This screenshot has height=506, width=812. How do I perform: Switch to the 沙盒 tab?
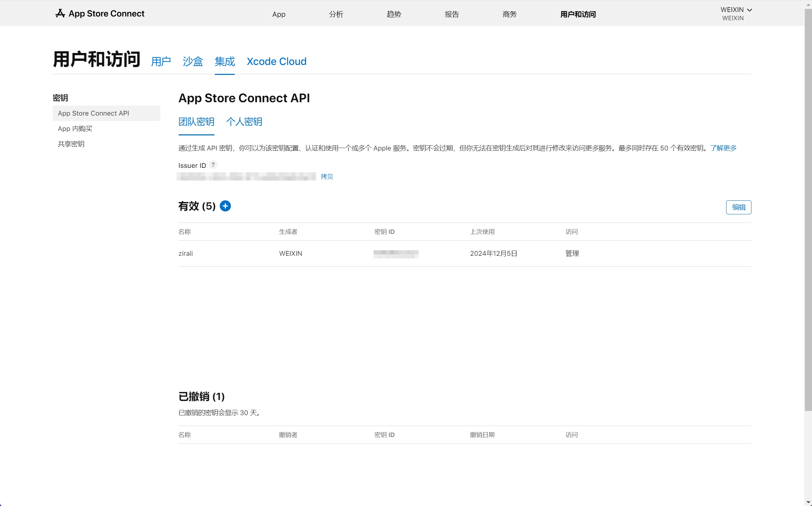(193, 62)
